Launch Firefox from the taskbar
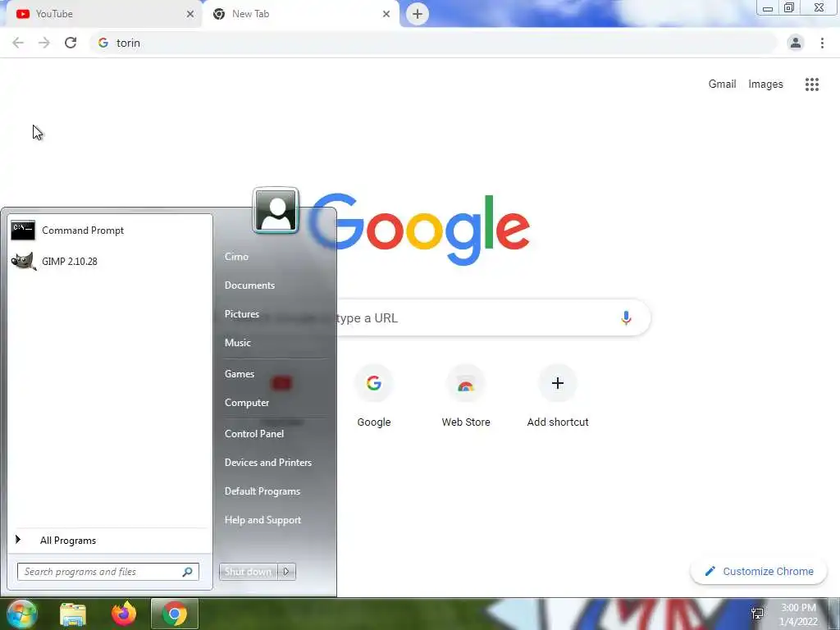This screenshot has height=630, width=840. 124,614
